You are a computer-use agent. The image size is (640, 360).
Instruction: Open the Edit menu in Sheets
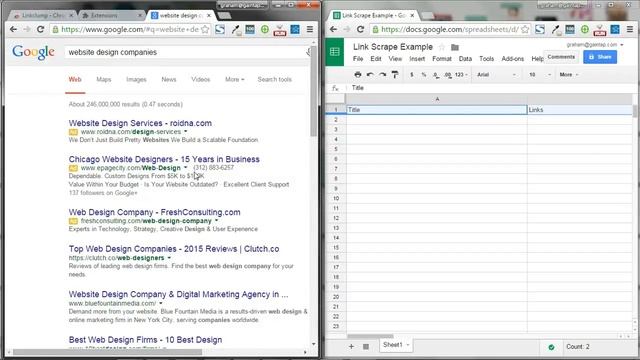[376, 59]
